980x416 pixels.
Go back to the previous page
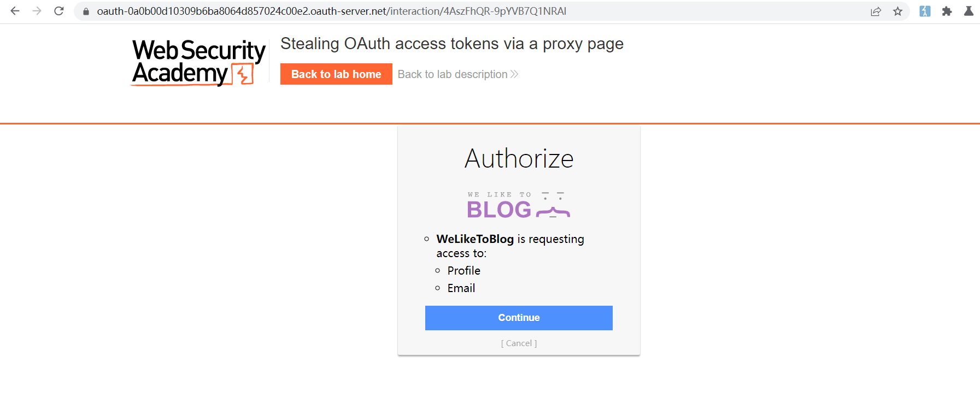15,11
